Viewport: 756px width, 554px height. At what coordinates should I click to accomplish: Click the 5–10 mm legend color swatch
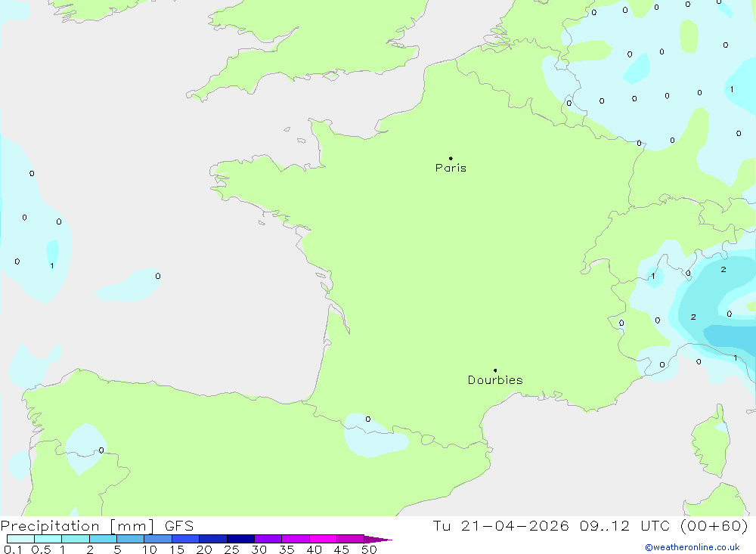pyautogui.click(x=131, y=539)
